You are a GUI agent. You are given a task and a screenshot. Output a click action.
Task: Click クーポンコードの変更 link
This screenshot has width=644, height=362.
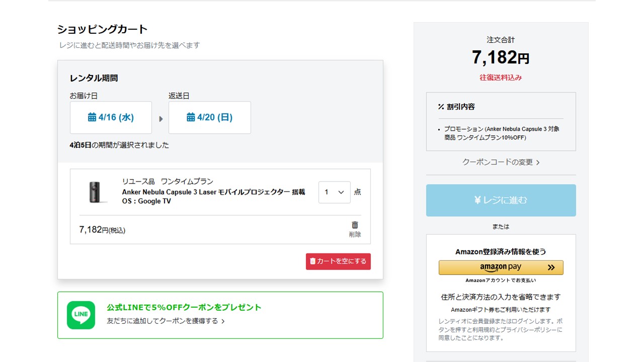(x=501, y=162)
